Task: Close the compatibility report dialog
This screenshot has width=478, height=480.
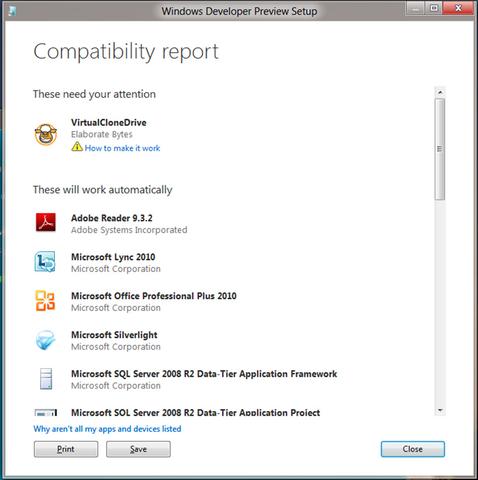Action: click(413, 449)
